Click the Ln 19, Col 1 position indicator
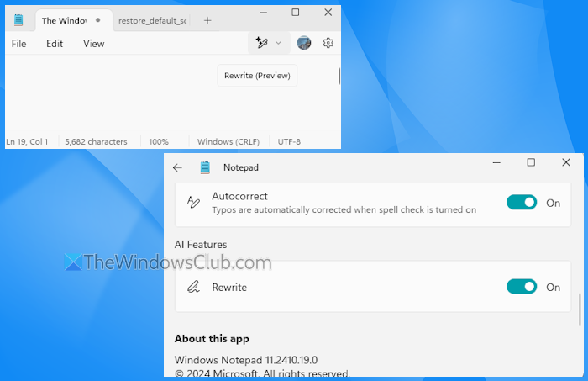 [x=28, y=142]
